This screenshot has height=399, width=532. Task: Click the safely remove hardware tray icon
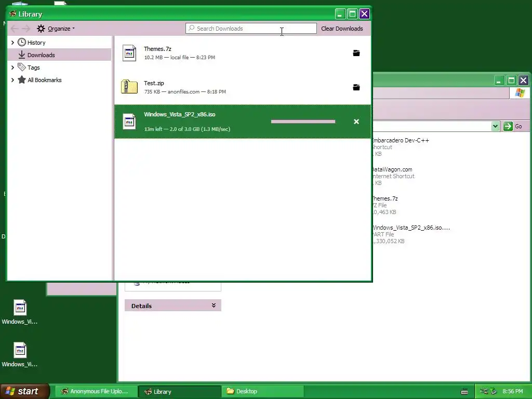click(494, 391)
